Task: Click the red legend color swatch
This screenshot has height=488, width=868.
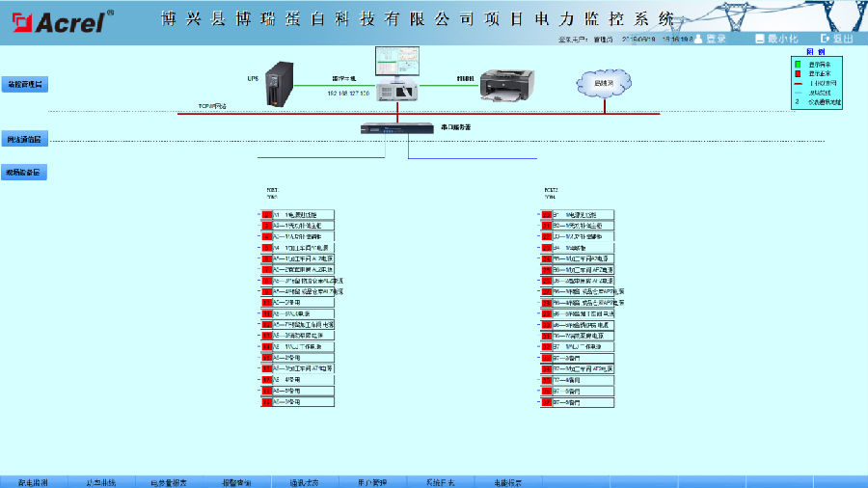Action: coord(798,73)
